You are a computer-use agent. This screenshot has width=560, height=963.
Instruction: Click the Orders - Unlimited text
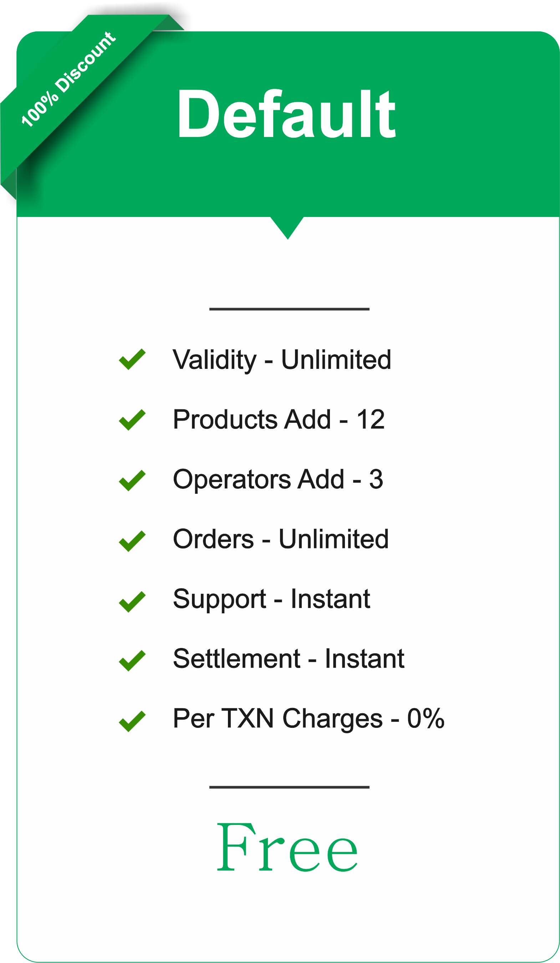[x=281, y=539]
